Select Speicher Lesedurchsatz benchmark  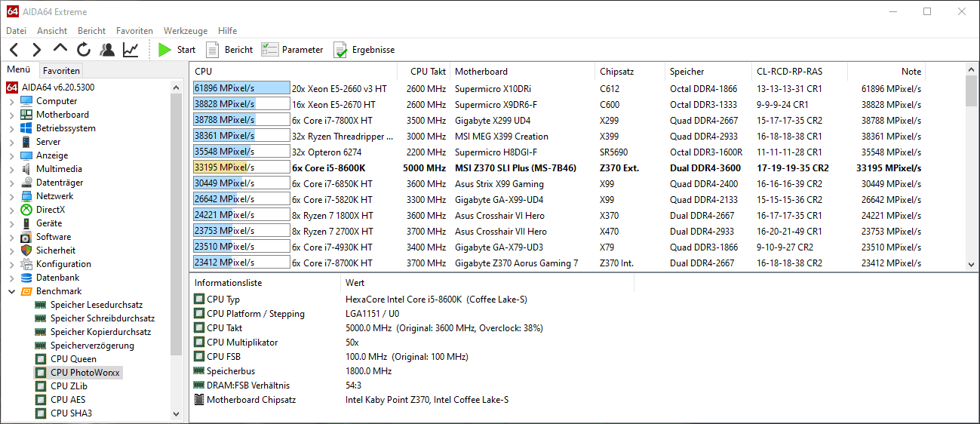pos(97,305)
